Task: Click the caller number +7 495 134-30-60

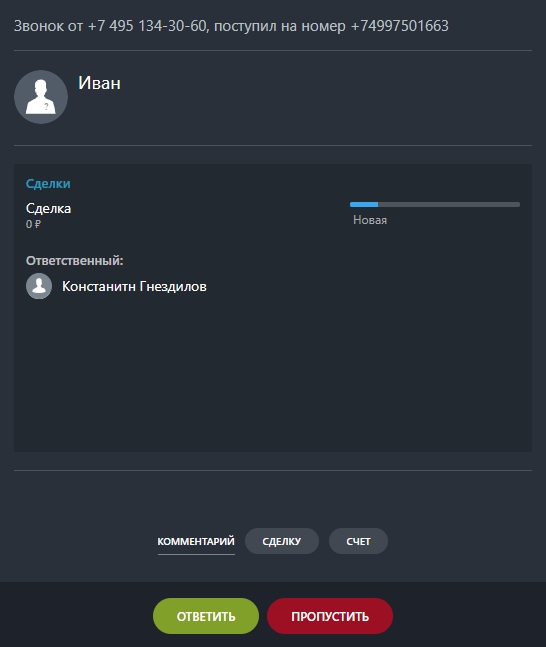Action: (x=147, y=26)
